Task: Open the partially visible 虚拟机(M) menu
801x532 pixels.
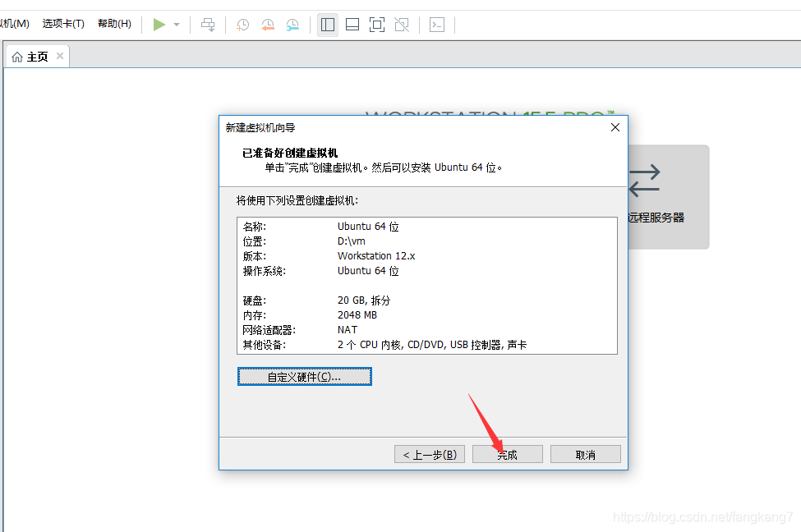Action: coord(15,24)
